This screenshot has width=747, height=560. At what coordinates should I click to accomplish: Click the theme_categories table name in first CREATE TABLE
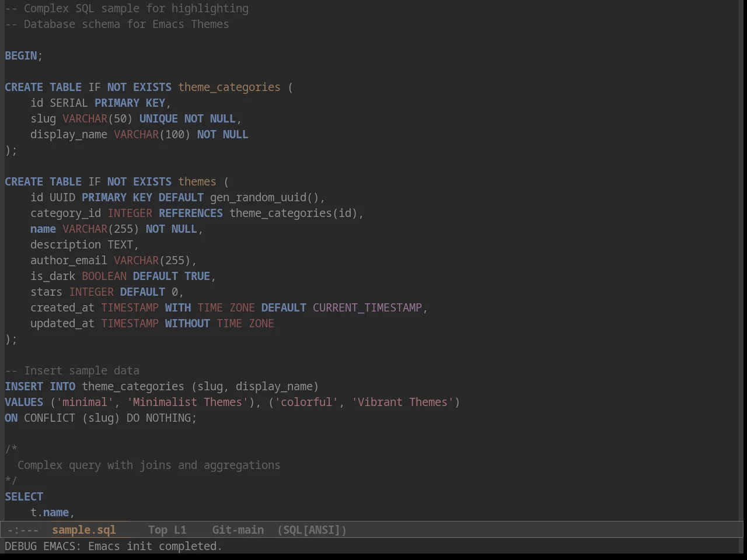229,87
